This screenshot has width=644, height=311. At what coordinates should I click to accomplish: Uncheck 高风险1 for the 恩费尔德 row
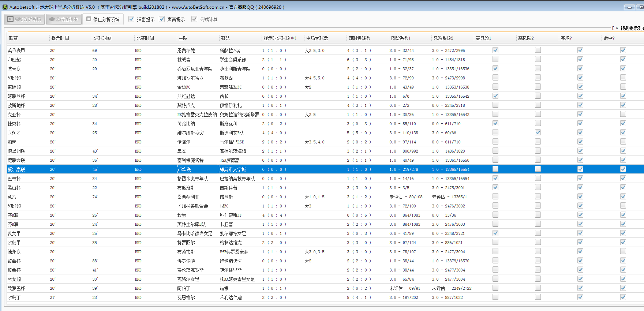[495, 50]
